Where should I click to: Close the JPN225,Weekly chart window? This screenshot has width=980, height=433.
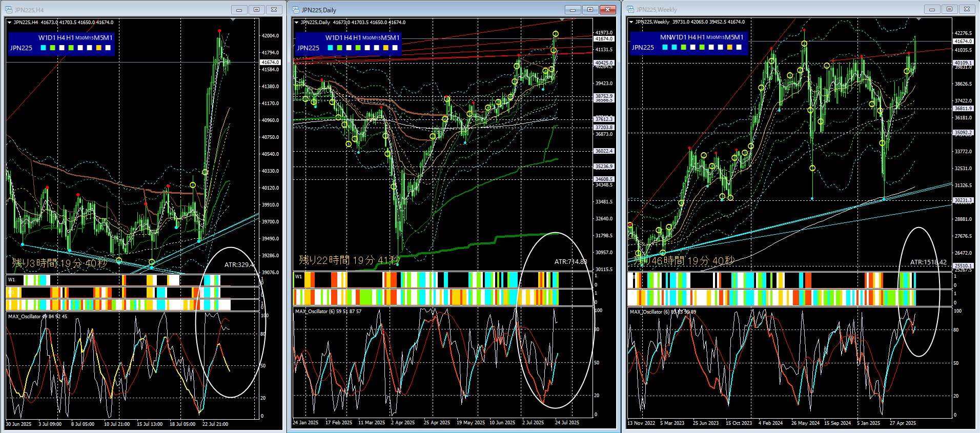pyautogui.click(x=967, y=9)
